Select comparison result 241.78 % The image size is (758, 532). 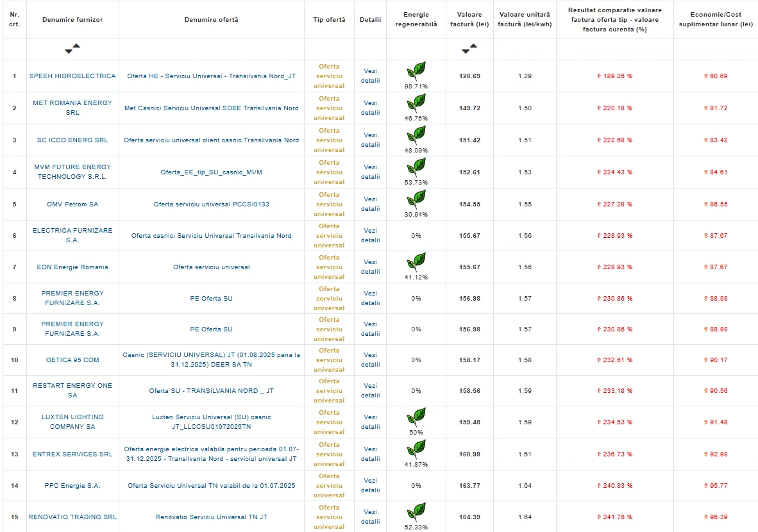[615, 517]
